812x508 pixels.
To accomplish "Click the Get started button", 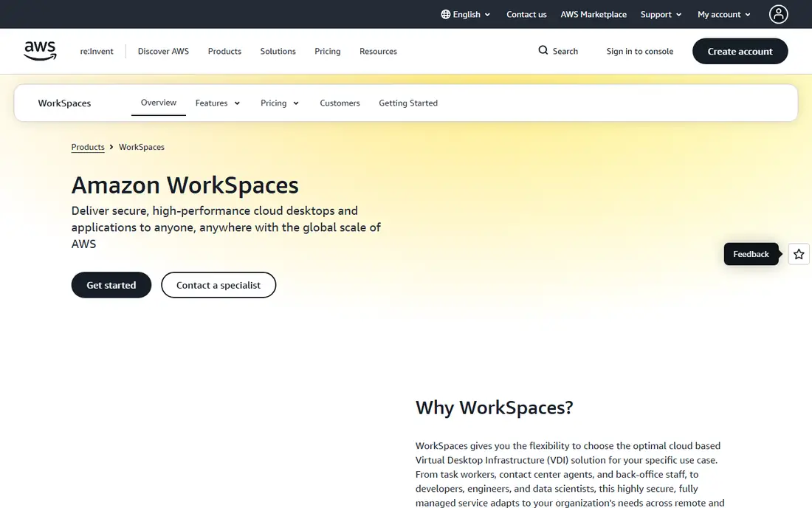I will pos(111,285).
